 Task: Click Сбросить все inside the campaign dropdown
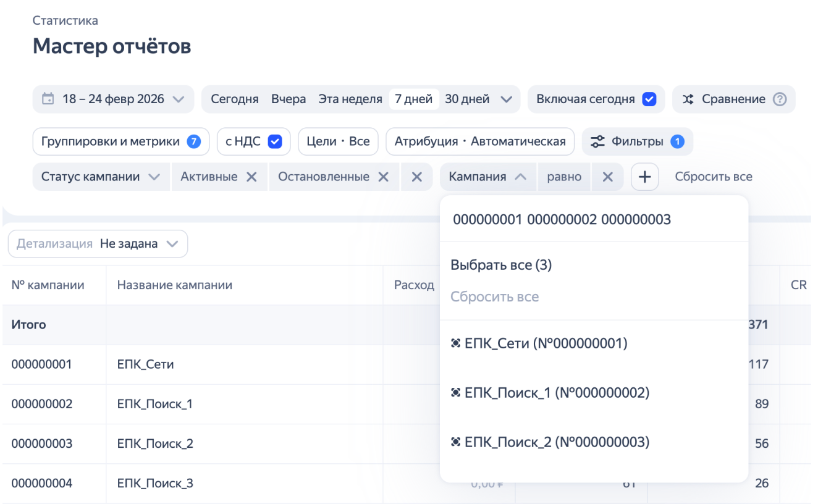[494, 296]
